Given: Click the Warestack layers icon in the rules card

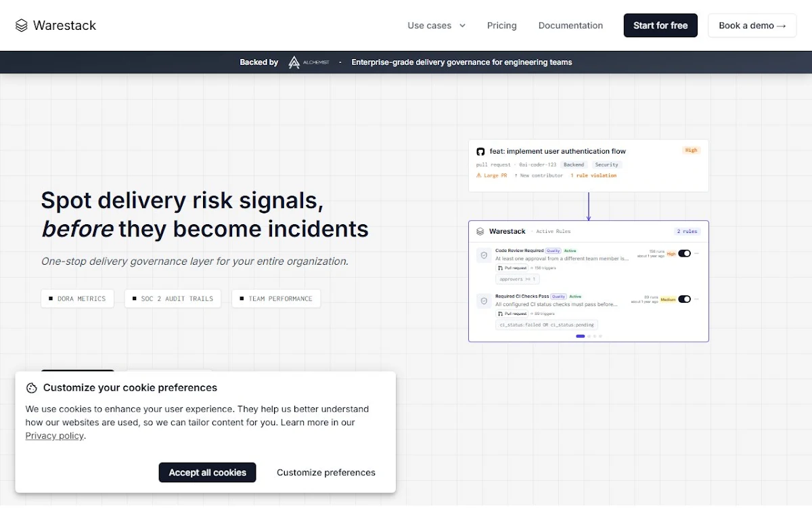Looking at the screenshot, I should click(x=480, y=232).
